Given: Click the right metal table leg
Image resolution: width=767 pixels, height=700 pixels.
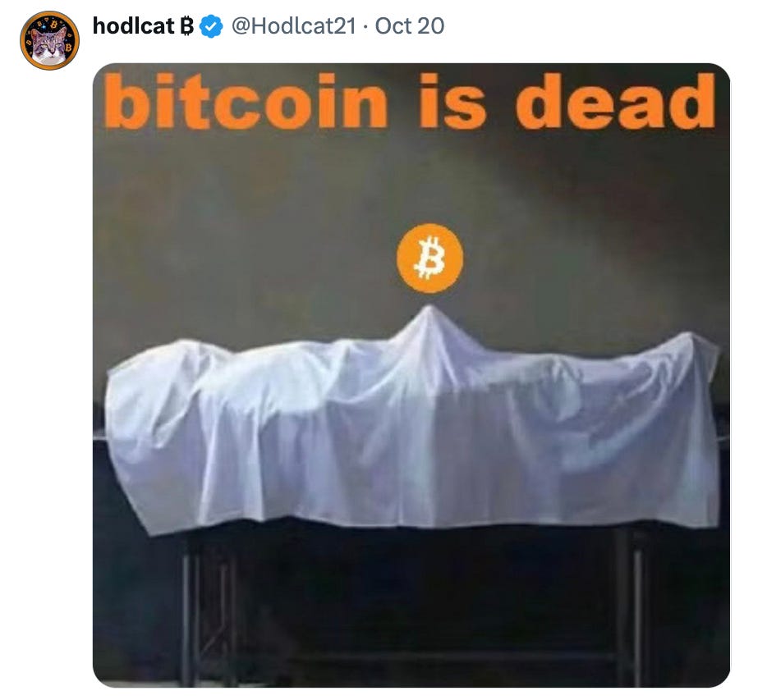Looking at the screenshot, I should 637,611.
